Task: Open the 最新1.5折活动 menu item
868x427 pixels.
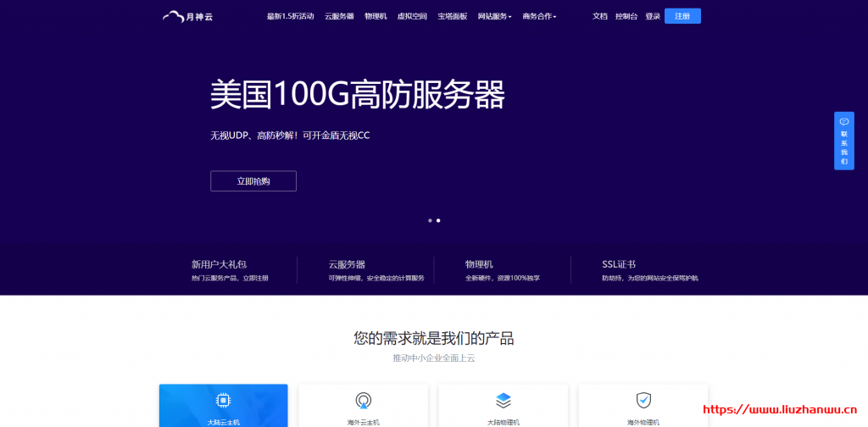Action: click(x=290, y=16)
